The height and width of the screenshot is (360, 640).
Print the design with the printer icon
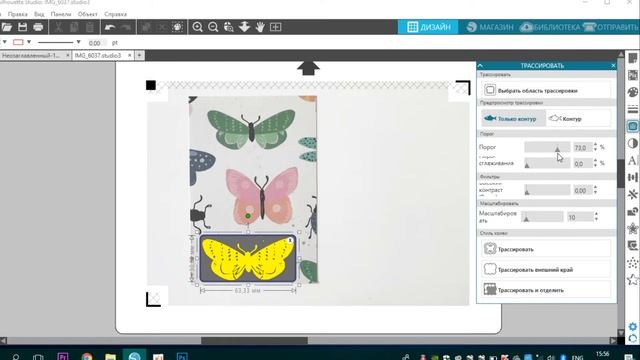[38, 27]
